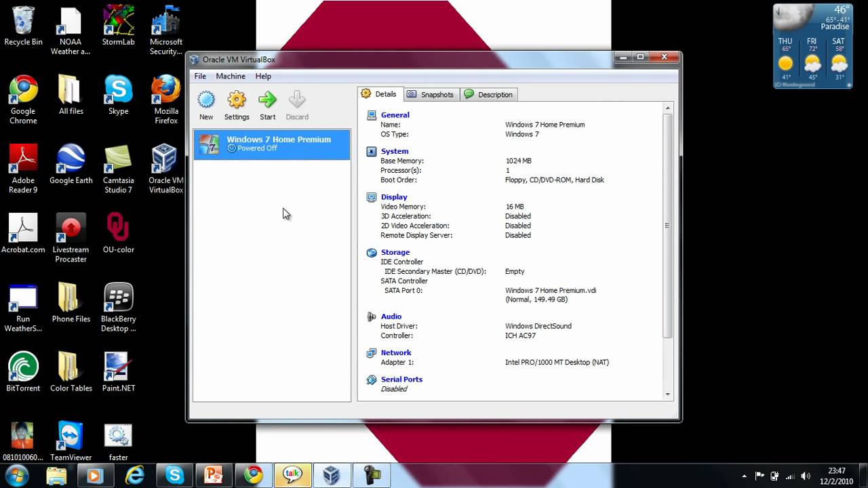Open the Windows Start button

[x=17, y=475]
